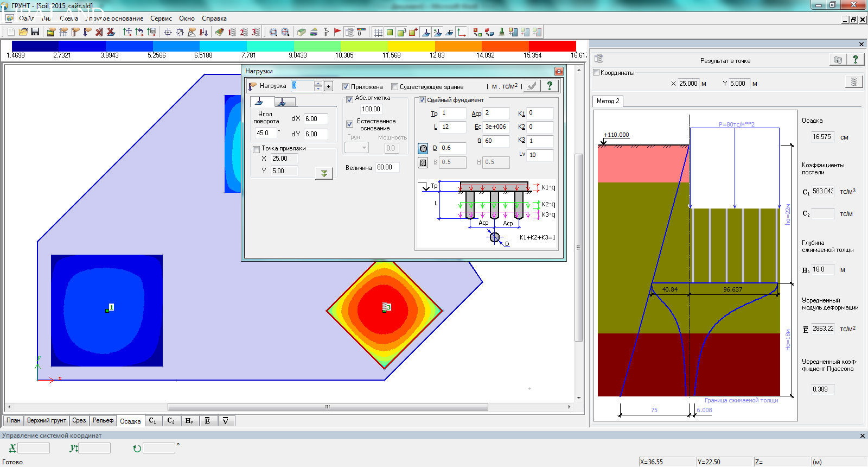Click the Величина input field
868x467 pixels.
tap(387, 167)
